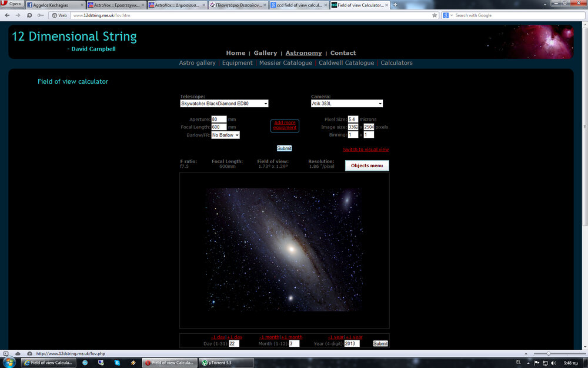Open the Barlow/FR dropdown
This screenshot has width=588, height=368.
[x=225, y=135]
